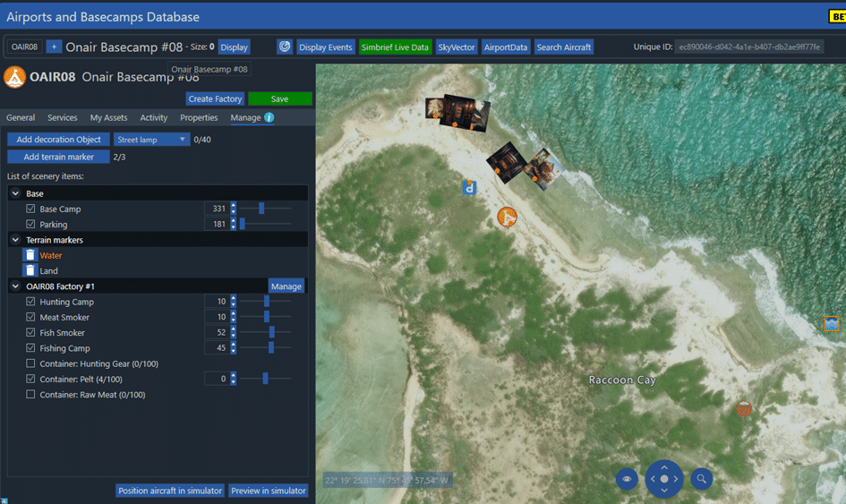Click Add decoration Object button

(x=58, y=140)
